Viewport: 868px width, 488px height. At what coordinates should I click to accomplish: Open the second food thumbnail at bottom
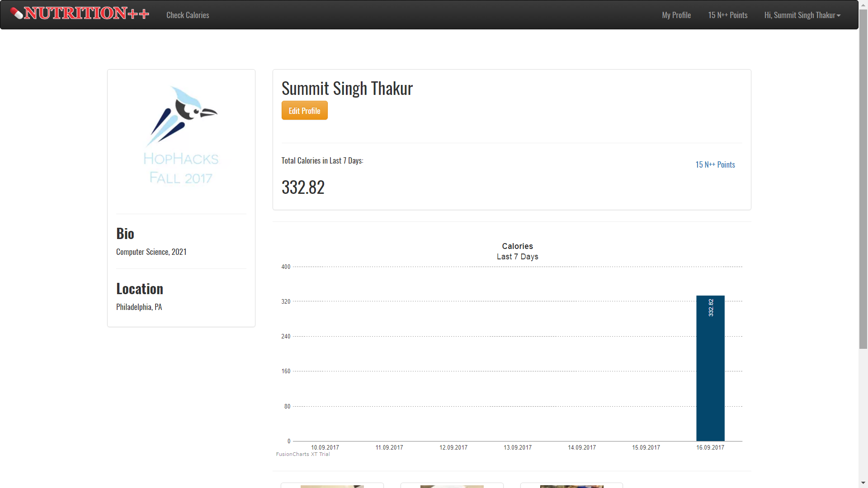coord(452,486)
